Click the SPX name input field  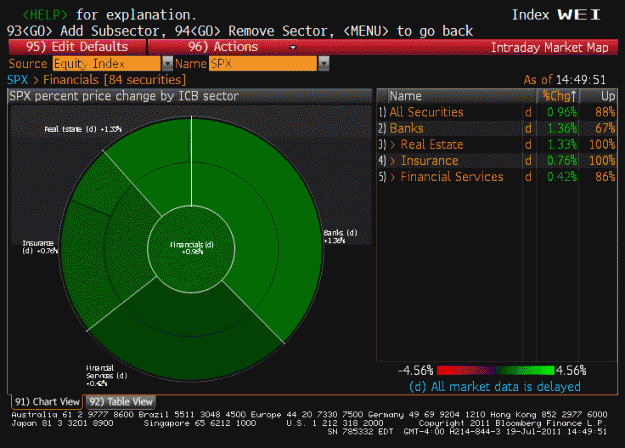pyautogui.click(x=263, y=64)
